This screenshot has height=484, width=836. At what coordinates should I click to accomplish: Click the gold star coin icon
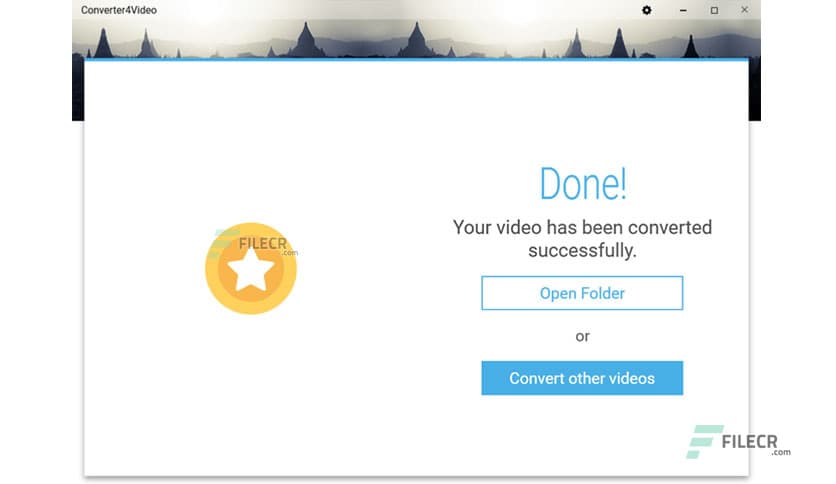tap(251, 268)
